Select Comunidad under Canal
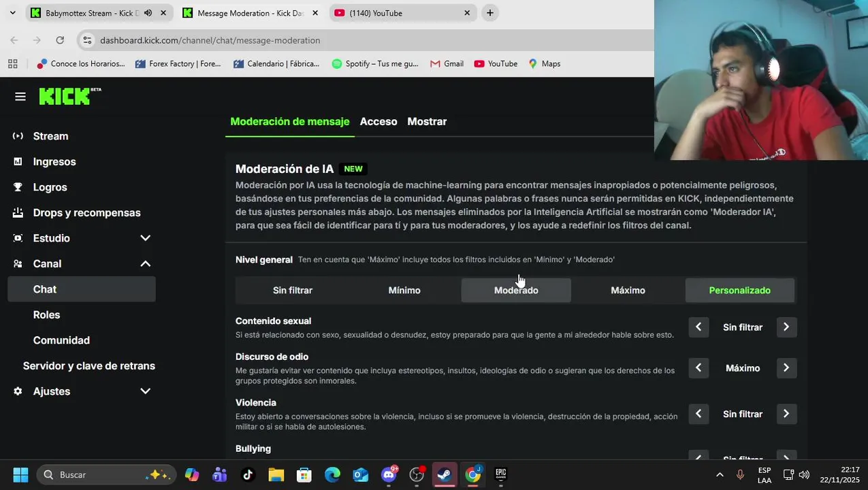868x490 pixels. [61, 340]
